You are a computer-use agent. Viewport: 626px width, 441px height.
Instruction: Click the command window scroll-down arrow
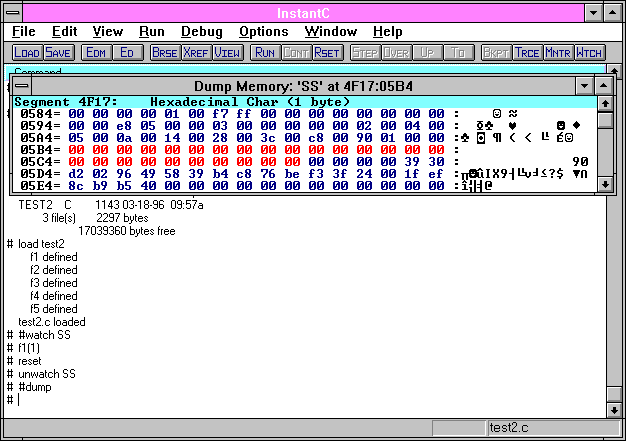tap(610, 410)
